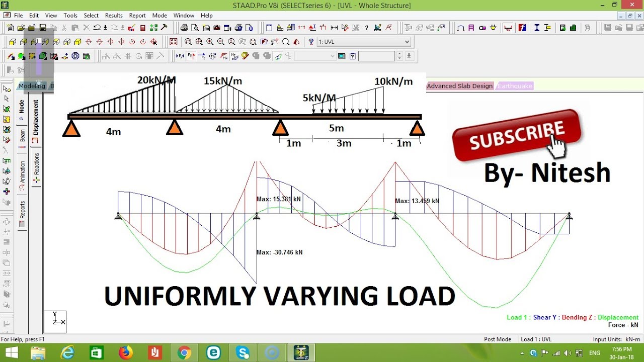Select the Reactions vertical sub-tab
Screen dimensions: 644x362
[x=36, y=168]
